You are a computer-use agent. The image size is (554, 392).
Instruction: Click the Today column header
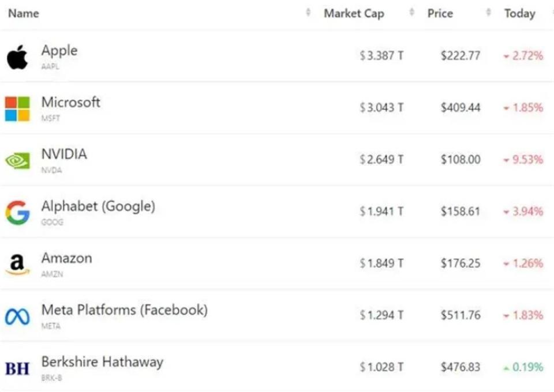tap(519, 13)
